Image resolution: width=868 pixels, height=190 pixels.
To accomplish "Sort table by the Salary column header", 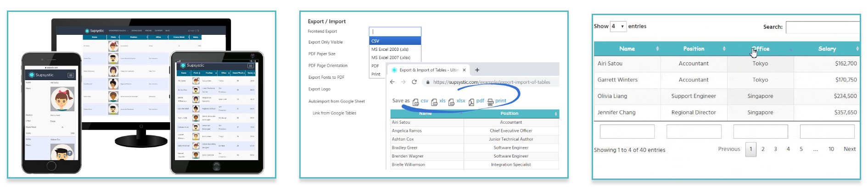I will (x=827, y=49).
